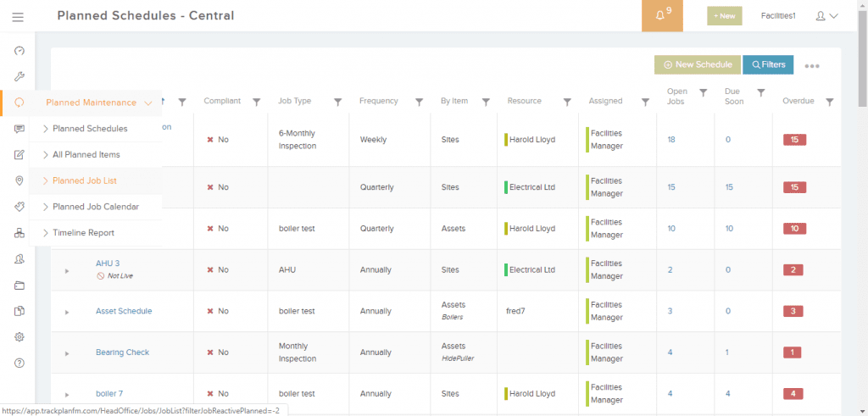Open the Dashboard gauge icon in sidebar
The width and height of the screenshot is (868, 416).
[x=19, y=51]
